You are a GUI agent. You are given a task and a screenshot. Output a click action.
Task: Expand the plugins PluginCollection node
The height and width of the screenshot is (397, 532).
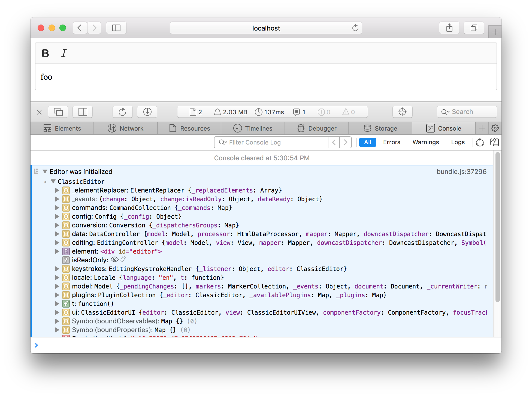click(x=58, y=295)
